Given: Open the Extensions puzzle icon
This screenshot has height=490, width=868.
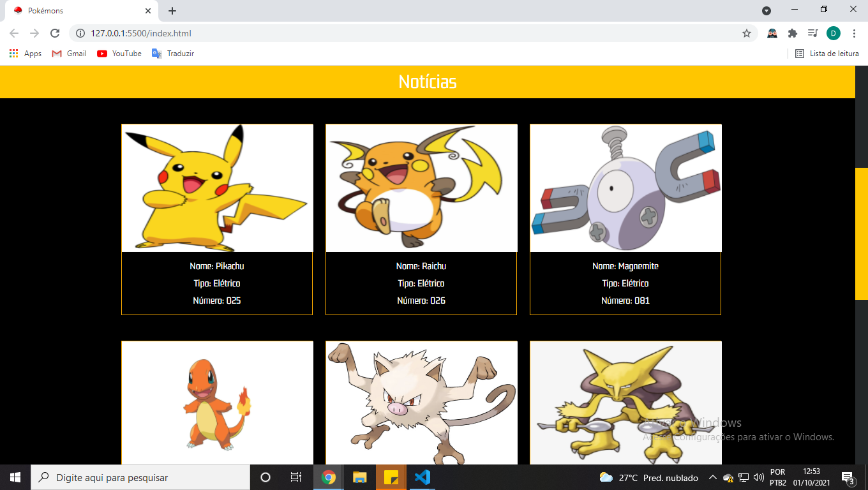Looking at the screenshot, I should tap(793, 33).
